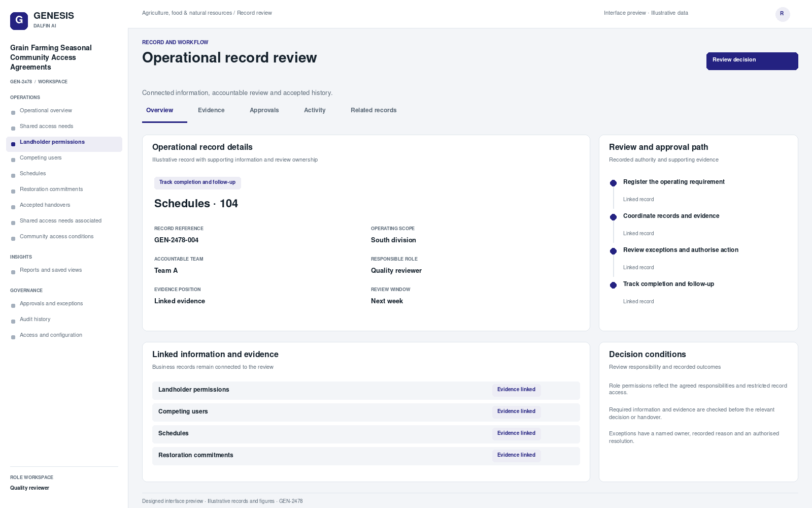812x508 pixels.
Task: Click step marker for Review exceptions and authorise action
Action: tap(613, 251)
